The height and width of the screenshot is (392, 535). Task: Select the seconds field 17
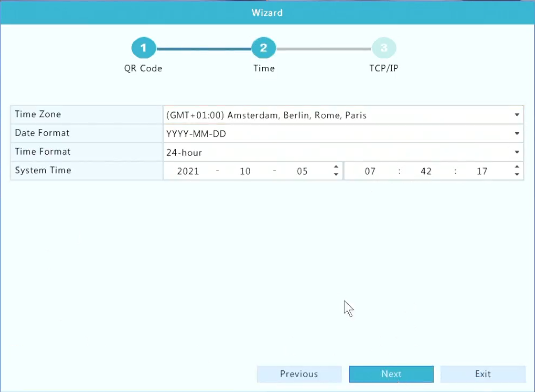[x=482, y=171]
